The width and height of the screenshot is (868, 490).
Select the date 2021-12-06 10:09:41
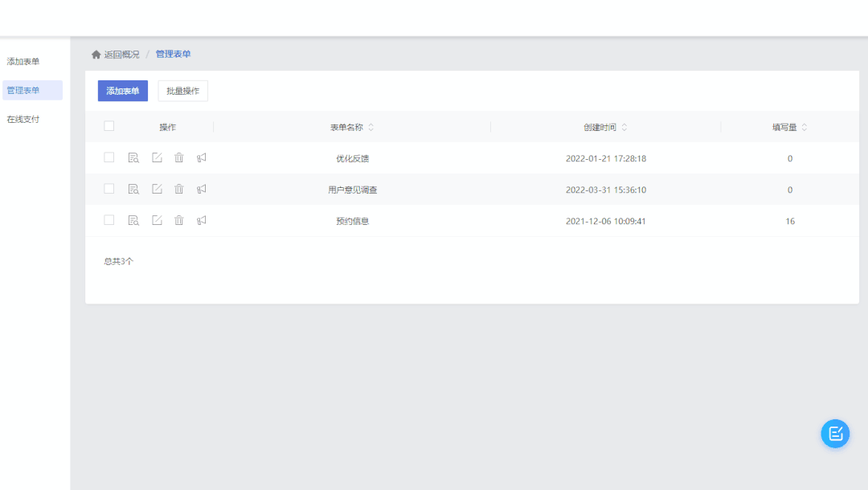pyautogui.click(x=606, y=221)
